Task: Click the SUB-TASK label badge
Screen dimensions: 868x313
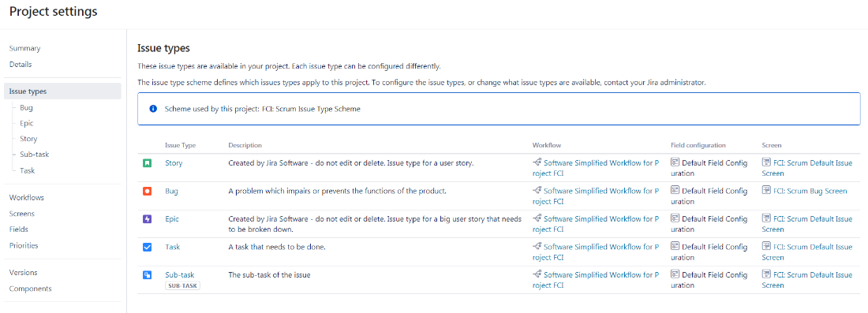Action: click(183, 286)
